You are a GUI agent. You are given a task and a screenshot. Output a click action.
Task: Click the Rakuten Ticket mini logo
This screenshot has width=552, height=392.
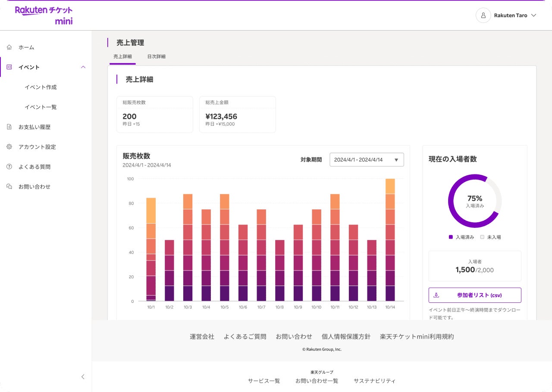click(44, 16)
